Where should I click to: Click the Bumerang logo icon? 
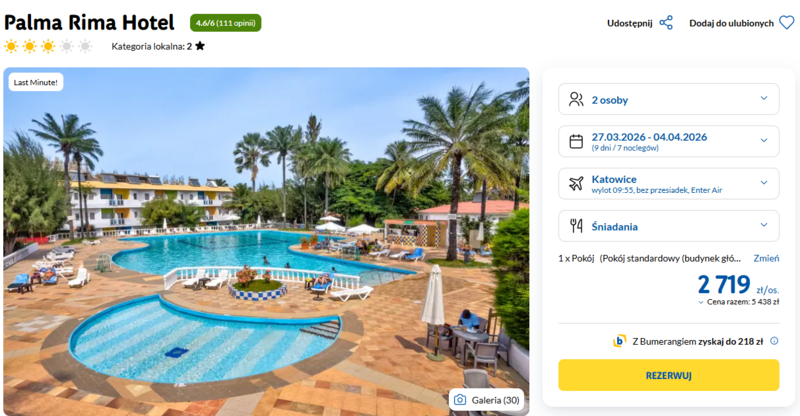coord(619,341)
